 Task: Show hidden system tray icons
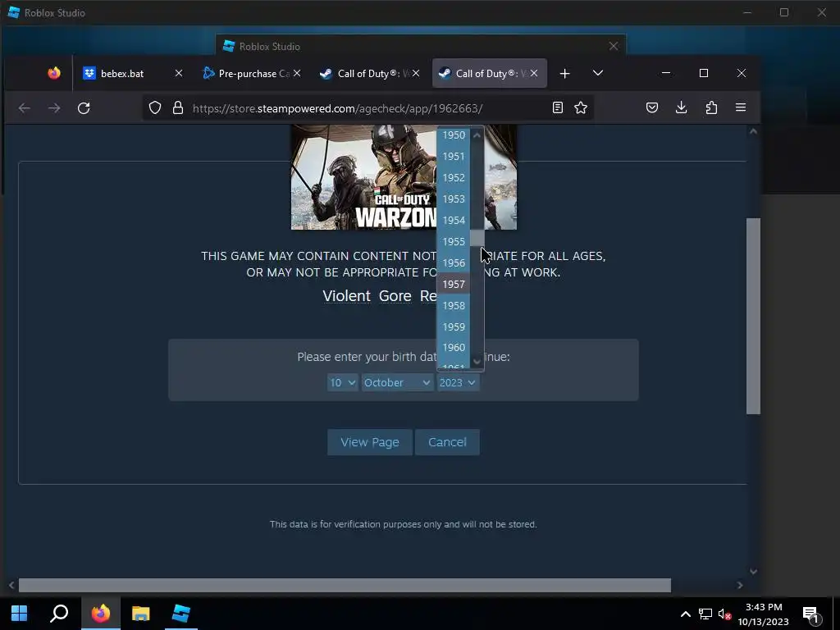tap(685, 614)
